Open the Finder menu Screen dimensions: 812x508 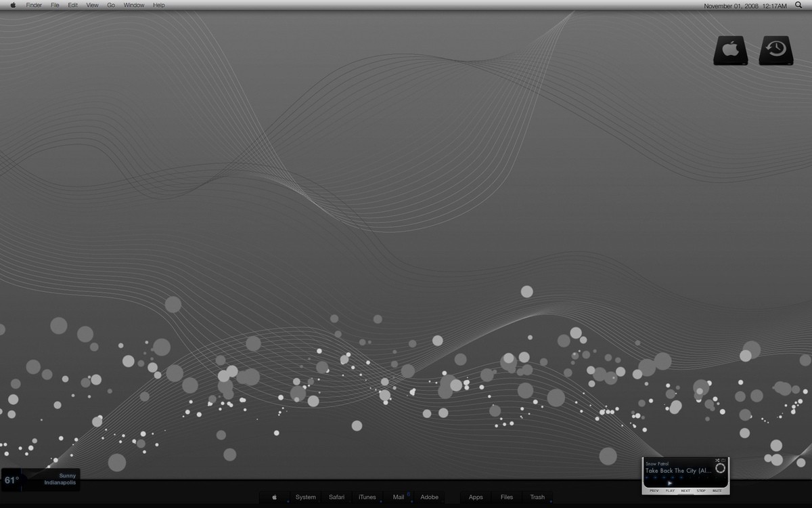[34, 5]
